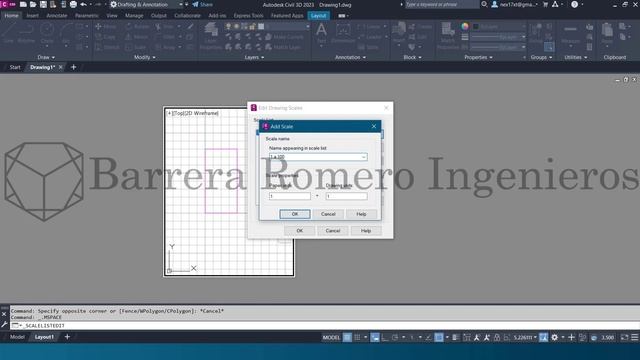Click the Paper units input field
Image resolution: width=640 pixels, height=360 pixels.
coord(289,196)
